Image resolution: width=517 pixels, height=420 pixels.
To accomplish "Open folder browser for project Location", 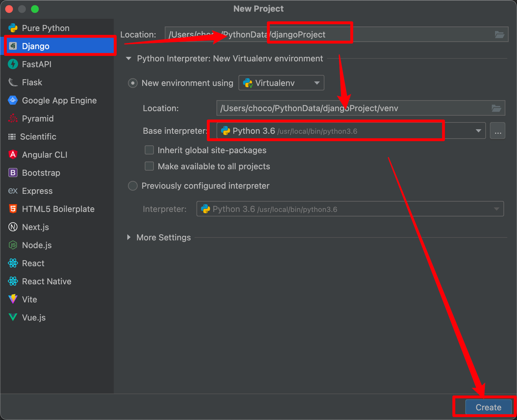I will 499,34.
